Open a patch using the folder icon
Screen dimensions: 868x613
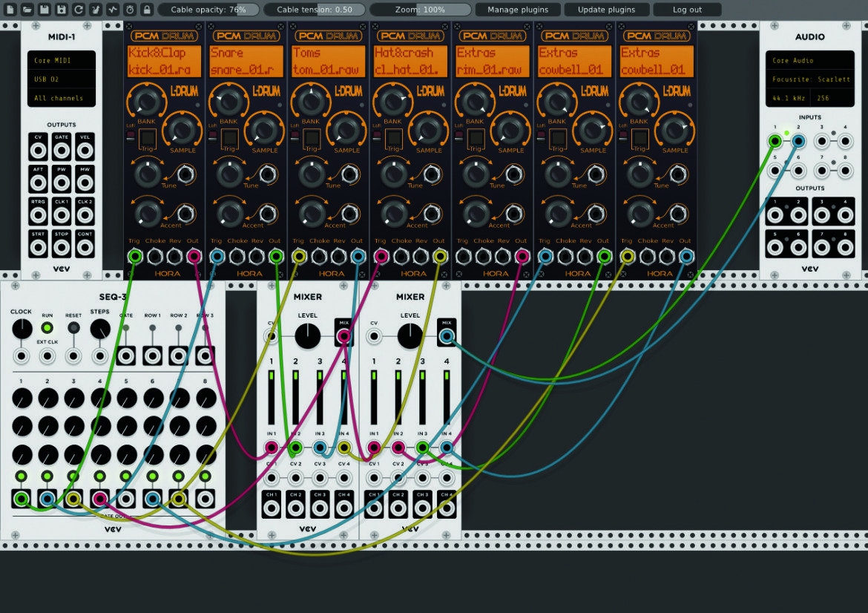(27, 10)
